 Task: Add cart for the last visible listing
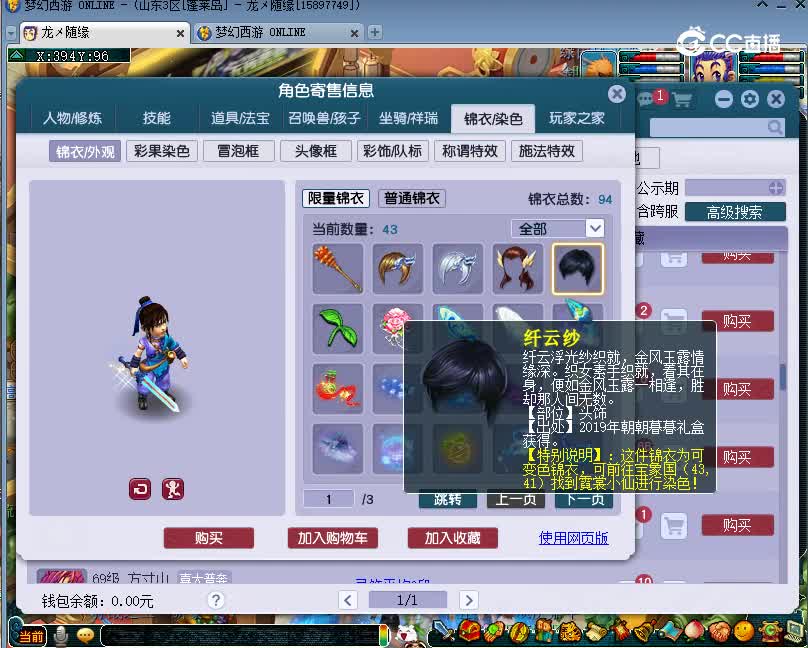pos(674,525)
